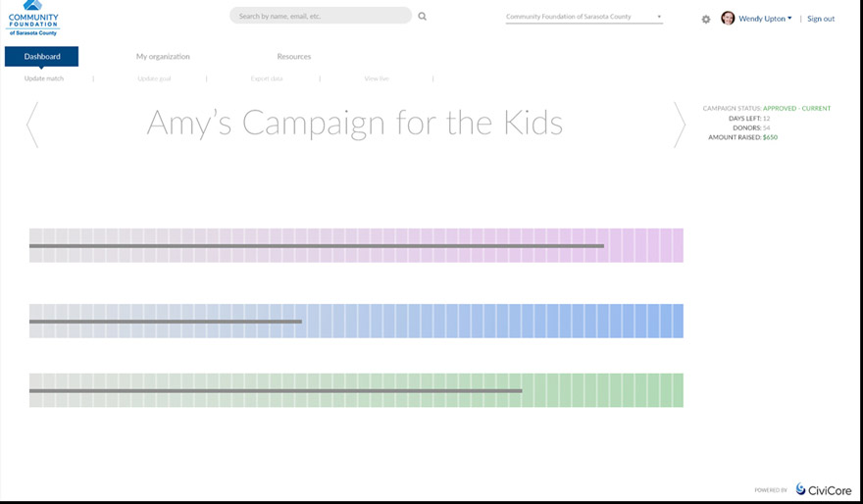
Task: Open the Wendy Upton user menu
Action: [x=765, y=19]
